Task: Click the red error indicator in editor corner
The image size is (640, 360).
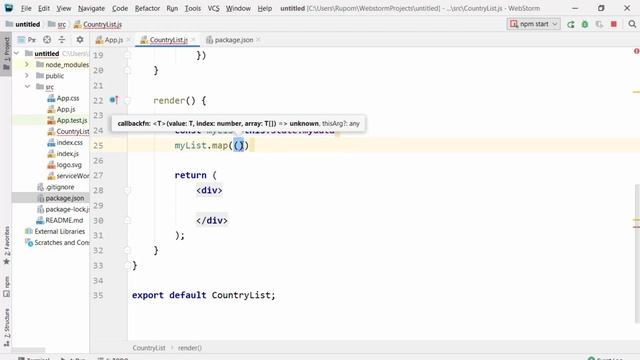Action: (636, 51)
